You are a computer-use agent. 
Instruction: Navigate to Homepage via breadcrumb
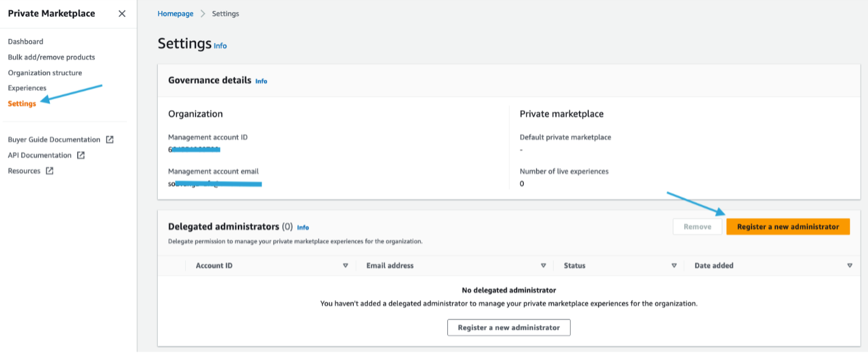(x=175, y=13)
